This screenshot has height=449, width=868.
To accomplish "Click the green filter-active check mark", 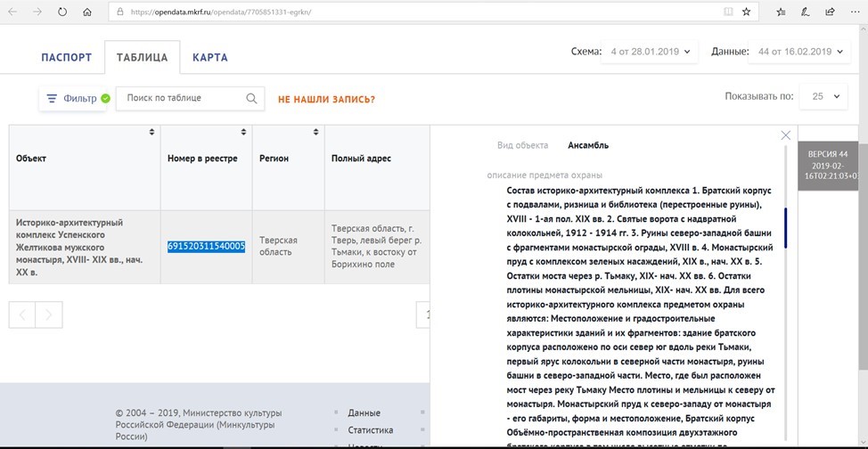I will point(105,99).
